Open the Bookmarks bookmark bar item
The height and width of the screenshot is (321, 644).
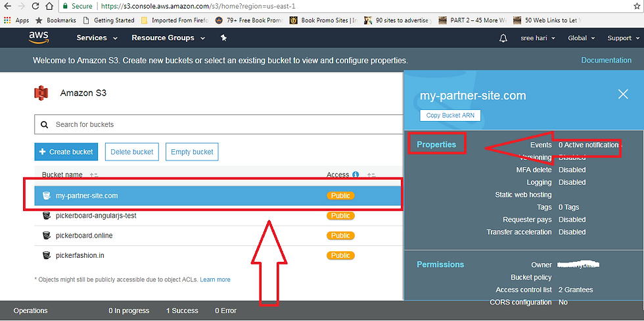55,20
